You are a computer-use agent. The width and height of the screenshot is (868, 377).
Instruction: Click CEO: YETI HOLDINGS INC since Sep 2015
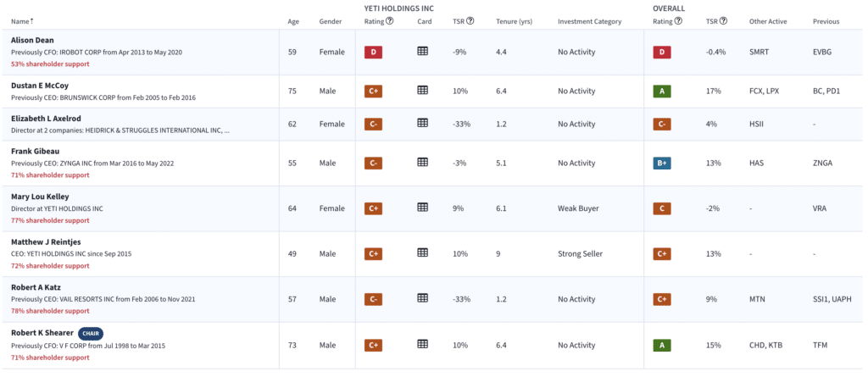tap(71, 254)
